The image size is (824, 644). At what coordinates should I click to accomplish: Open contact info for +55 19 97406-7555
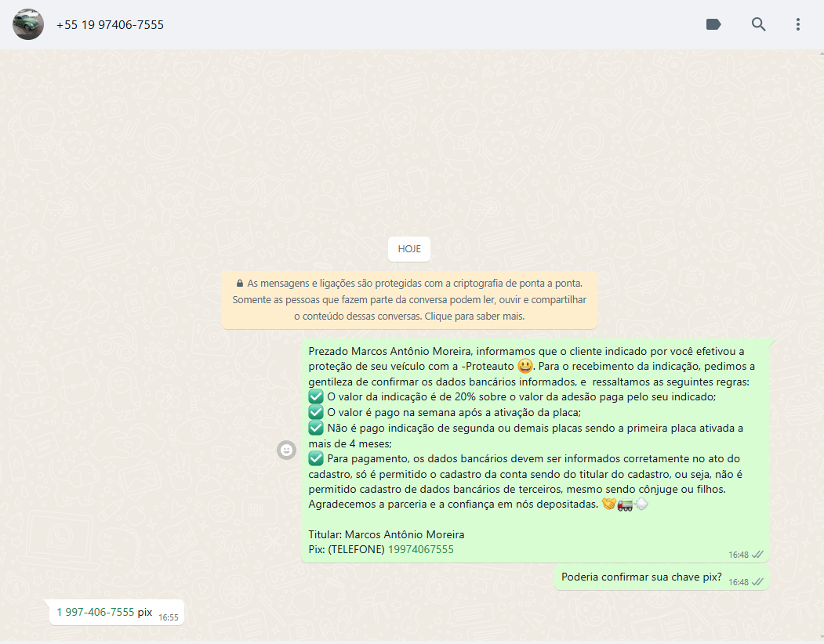click(x=110, y=25)
